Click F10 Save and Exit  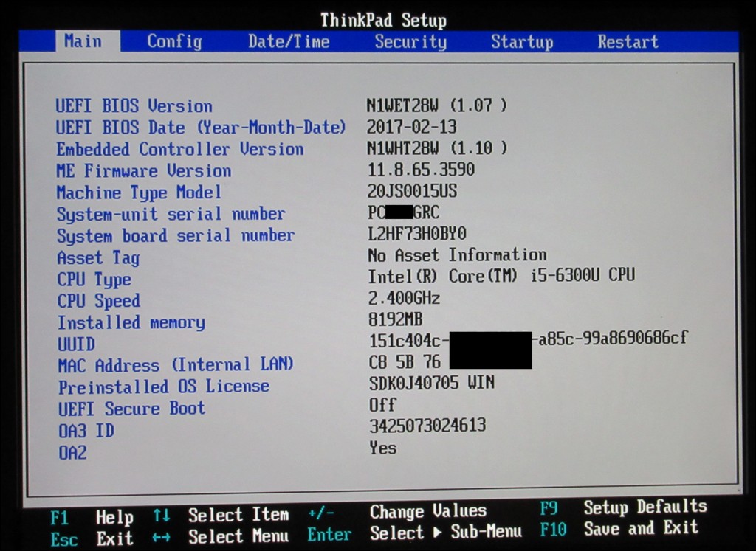(619, 529)
